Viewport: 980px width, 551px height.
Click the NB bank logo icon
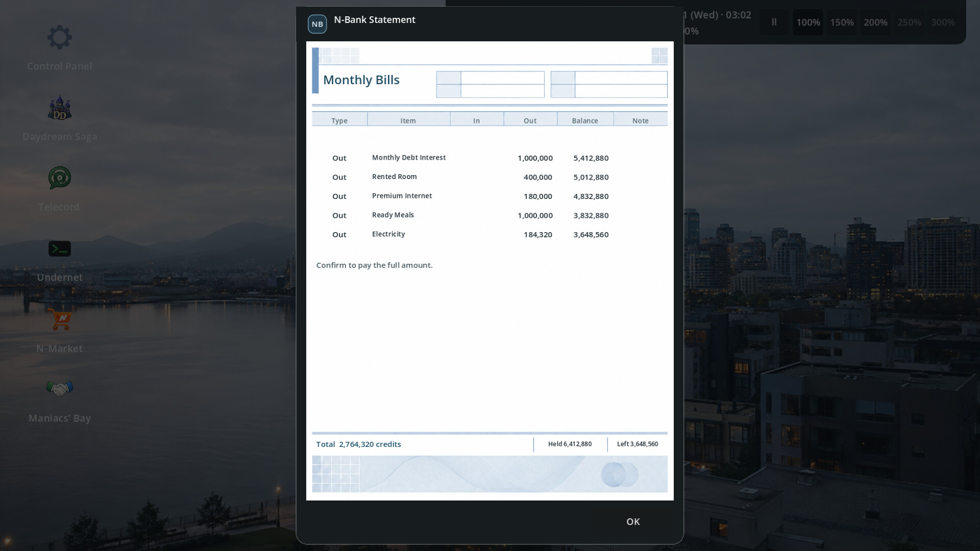(317, 24)
